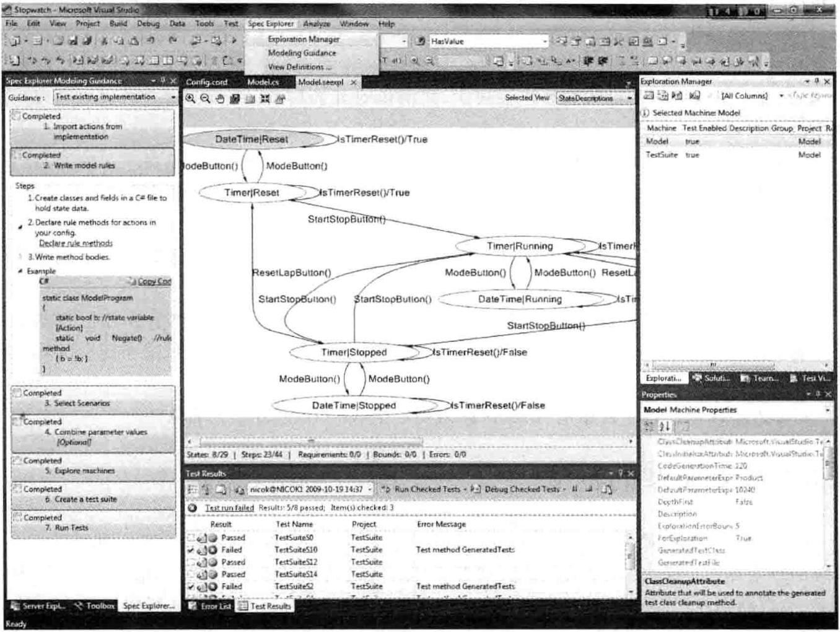Image resolution: width=840 pixels, height=632 pixels.
Task: Toggle Completed checkbox for Combine parameter values
Action: click(x=18, y=421)
